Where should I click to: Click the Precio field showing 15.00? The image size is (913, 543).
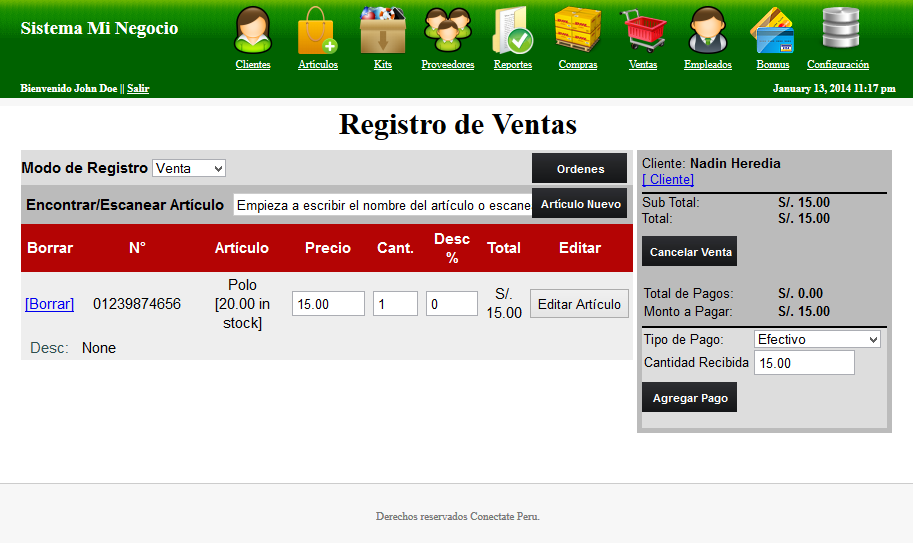click(x=328, y=304)
